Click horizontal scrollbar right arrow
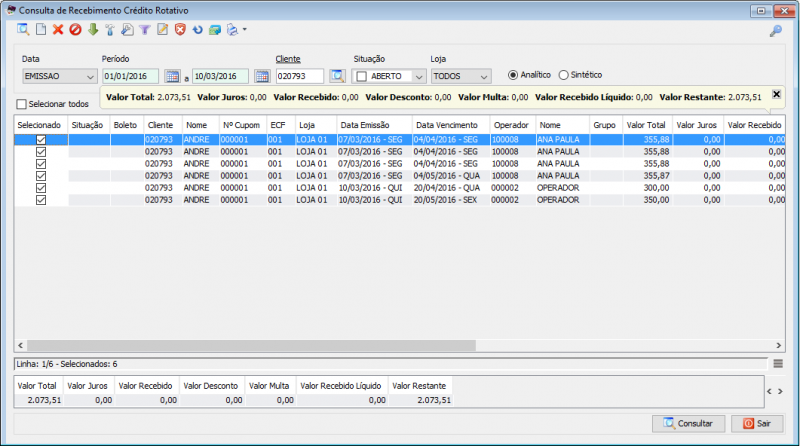The height and width of the screenshot is (446, 800). coord(779,345)
